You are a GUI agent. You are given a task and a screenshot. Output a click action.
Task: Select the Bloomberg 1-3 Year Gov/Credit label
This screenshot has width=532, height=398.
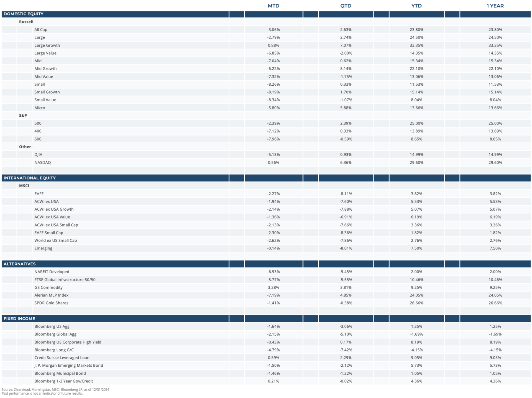(x=64, y=381)
